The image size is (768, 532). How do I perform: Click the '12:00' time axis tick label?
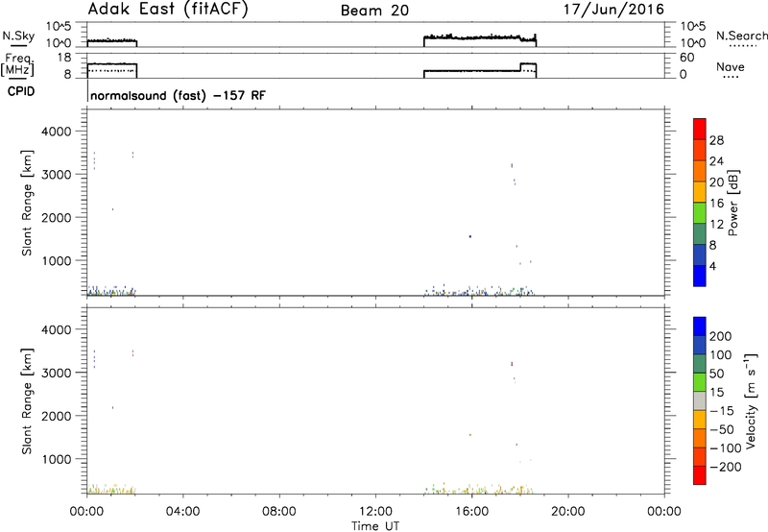point(375,512)
